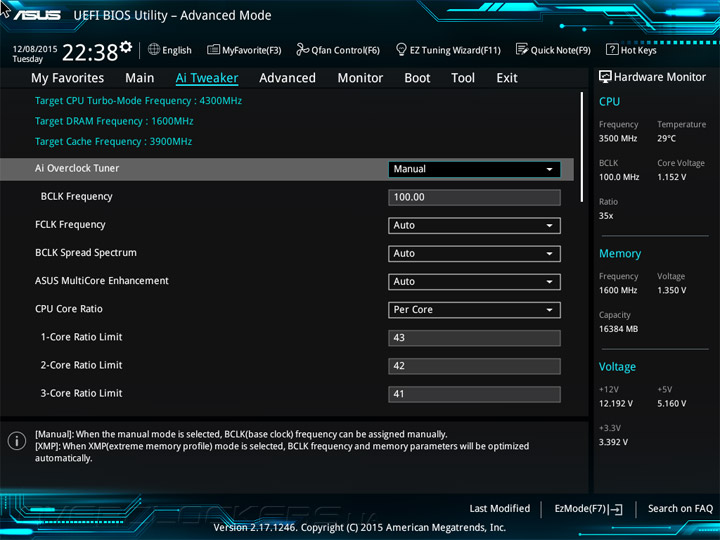This screenshot has width=720, height=540.
Task: Open Search on FAQ link
Action: (x=680, y=509)
